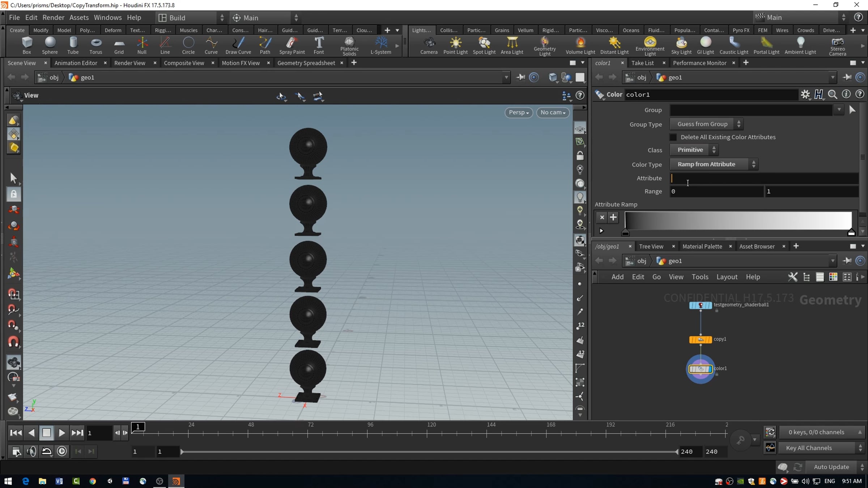Open Color Type Ramp from Attribute dropdown
Screen dimensions: 868x488
[714, 164]
